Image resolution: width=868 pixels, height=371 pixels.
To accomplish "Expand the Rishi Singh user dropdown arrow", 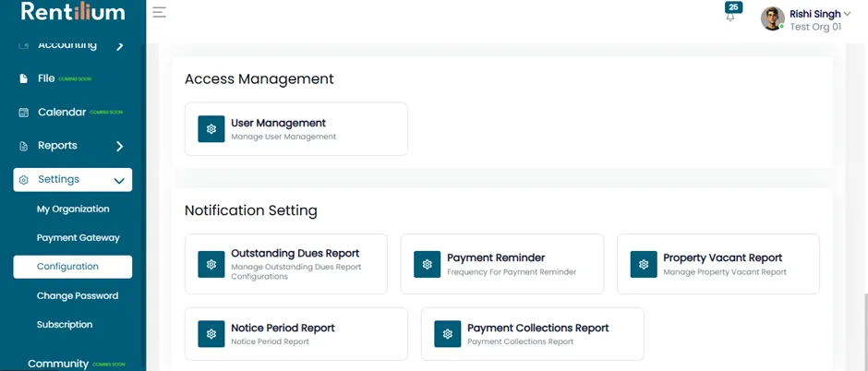I will [x=847, y=15].
